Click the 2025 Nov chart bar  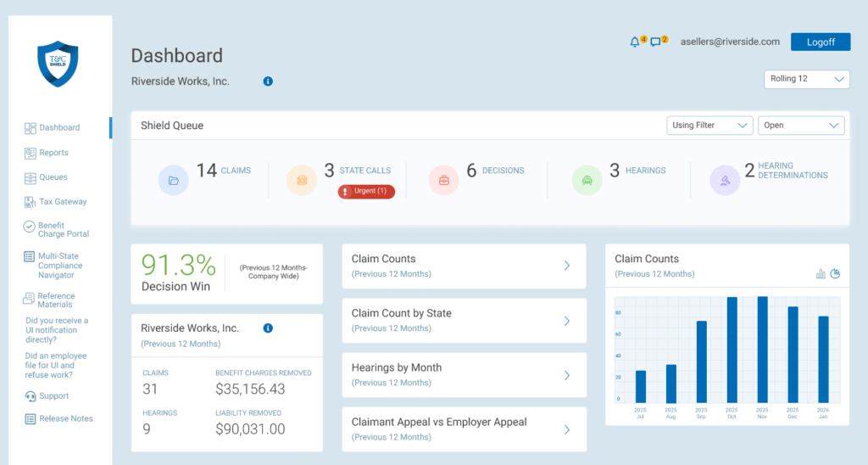click(x=762, y=350)
